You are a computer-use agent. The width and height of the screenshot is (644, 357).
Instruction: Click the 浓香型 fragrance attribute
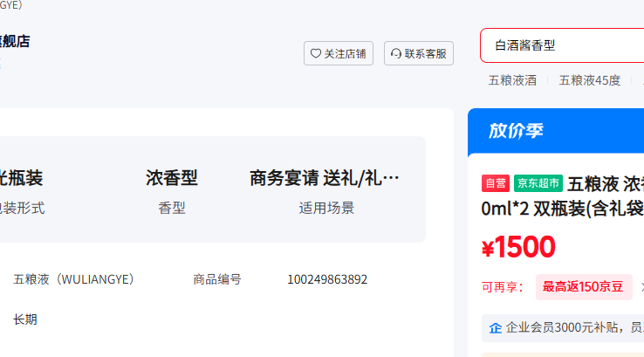tap(172, 178)
